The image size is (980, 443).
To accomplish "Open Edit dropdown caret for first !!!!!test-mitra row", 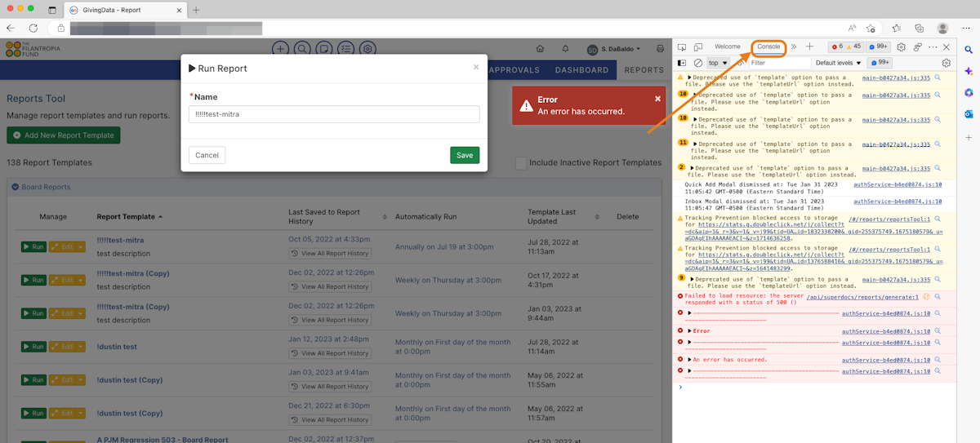I will click(x=80, y=246).
